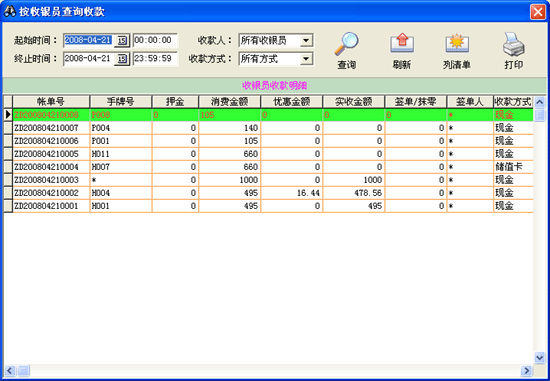The image size is (550, 381).
Task: Click the 储值卡 payment method cell
Action: 513,167
